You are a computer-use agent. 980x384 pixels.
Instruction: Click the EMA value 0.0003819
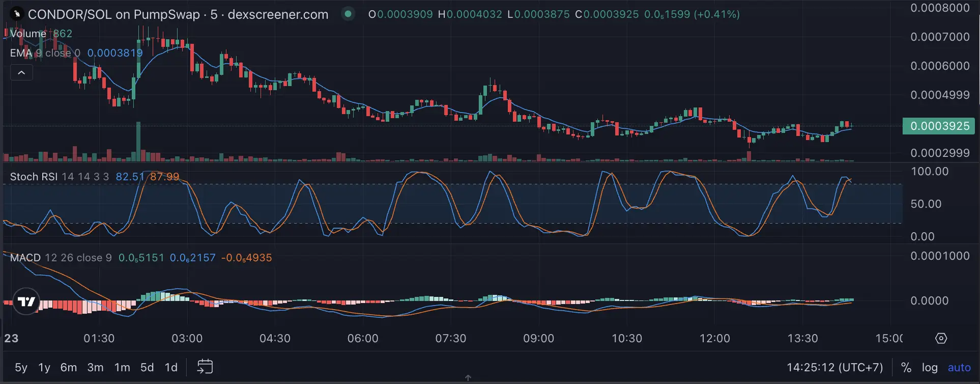(115, 53)
